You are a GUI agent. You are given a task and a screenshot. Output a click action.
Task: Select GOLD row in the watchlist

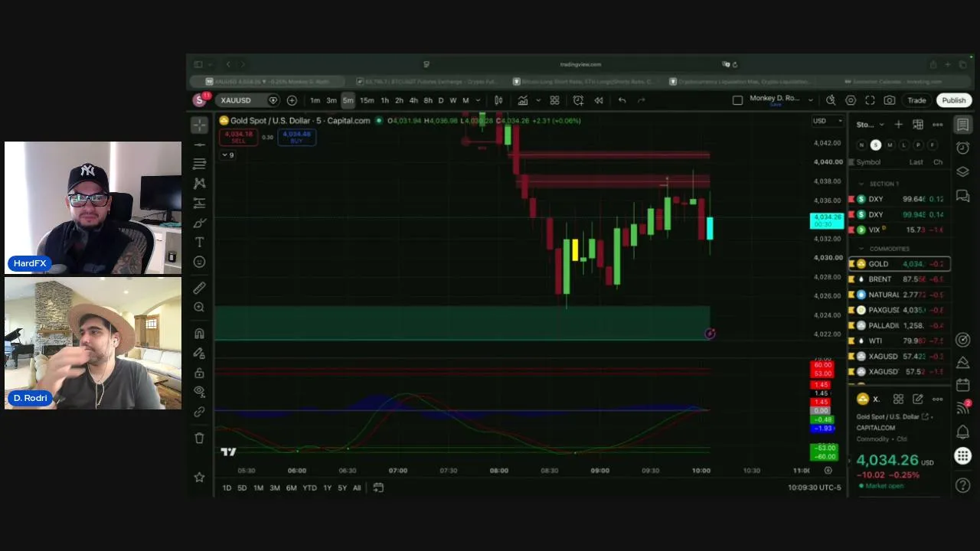pyautogui.click(x=900, y=264)
